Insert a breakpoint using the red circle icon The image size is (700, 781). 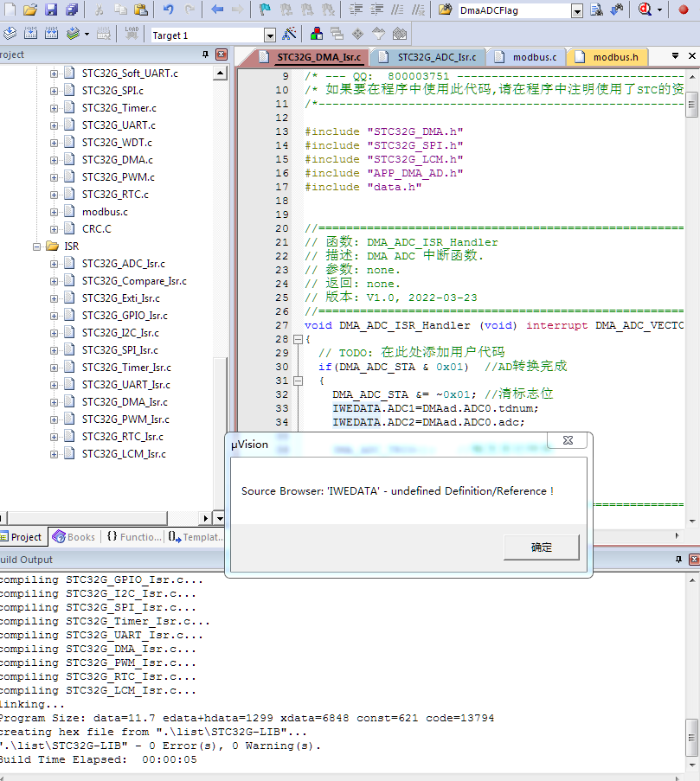[683, 10]
